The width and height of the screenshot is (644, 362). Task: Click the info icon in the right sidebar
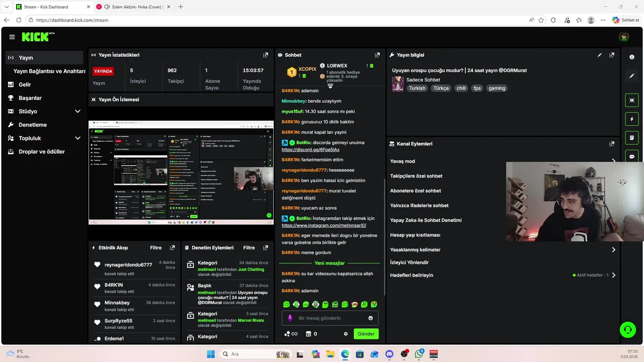point(632,57)
